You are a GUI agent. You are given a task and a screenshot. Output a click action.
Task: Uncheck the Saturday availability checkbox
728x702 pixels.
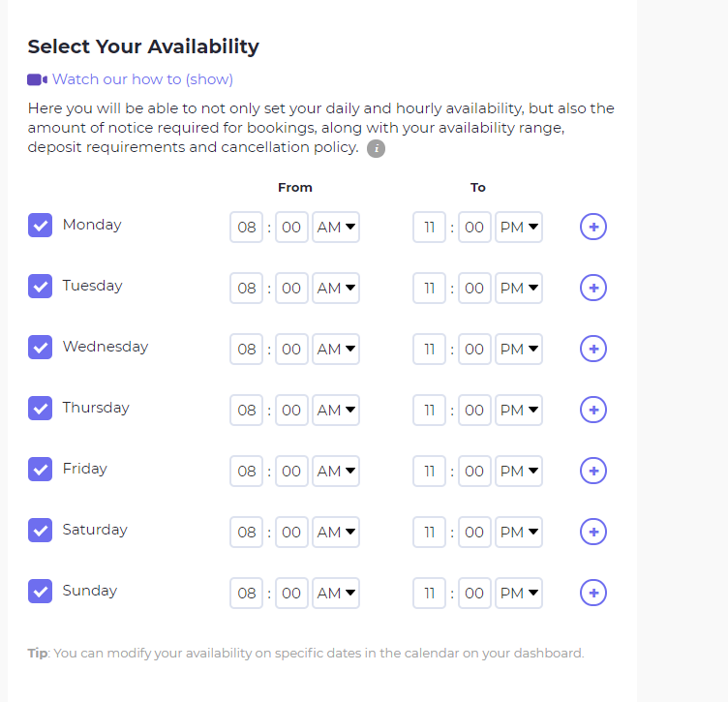(40, 531)
